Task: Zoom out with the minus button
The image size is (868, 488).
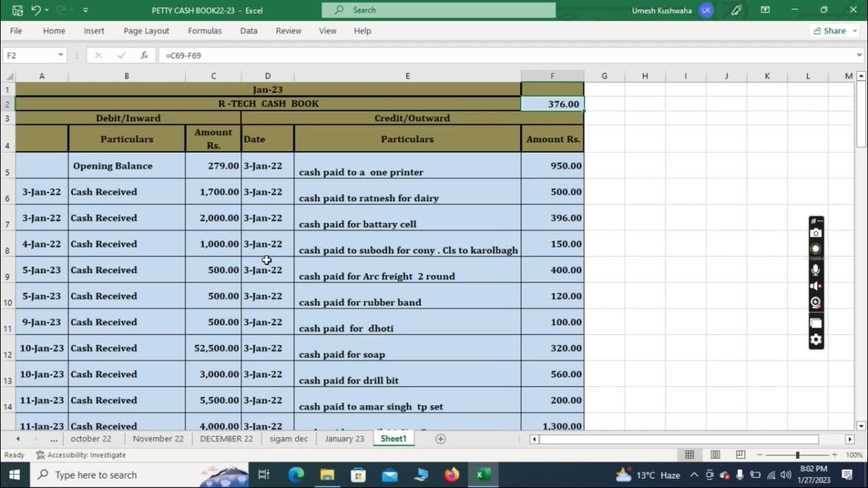Action: pyautogui.click(x=759, y=455)
